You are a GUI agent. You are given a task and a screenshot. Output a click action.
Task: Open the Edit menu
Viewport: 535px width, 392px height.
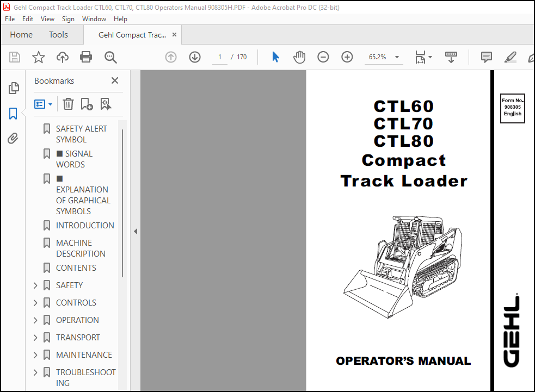click(x=28, y=18)
